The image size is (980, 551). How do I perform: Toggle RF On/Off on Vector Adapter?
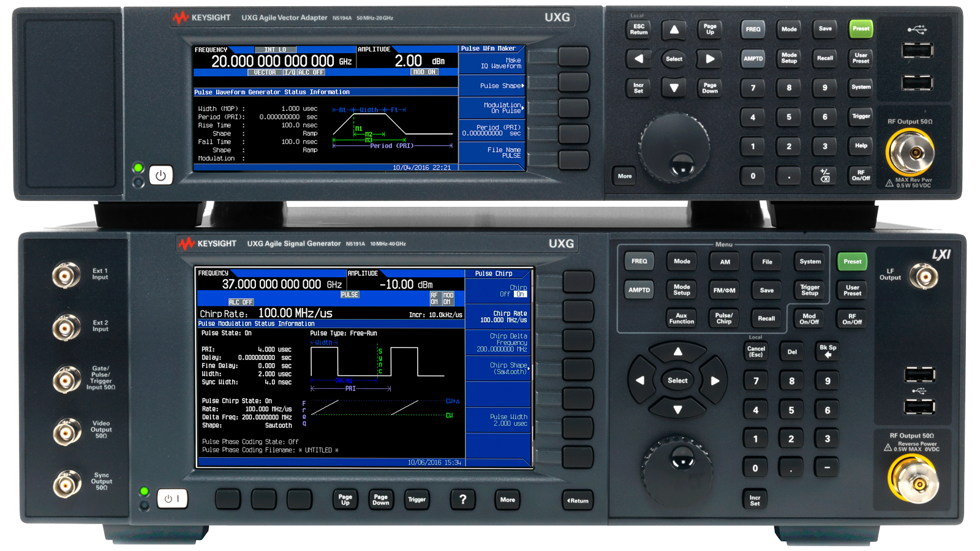(x=861, y=176)
